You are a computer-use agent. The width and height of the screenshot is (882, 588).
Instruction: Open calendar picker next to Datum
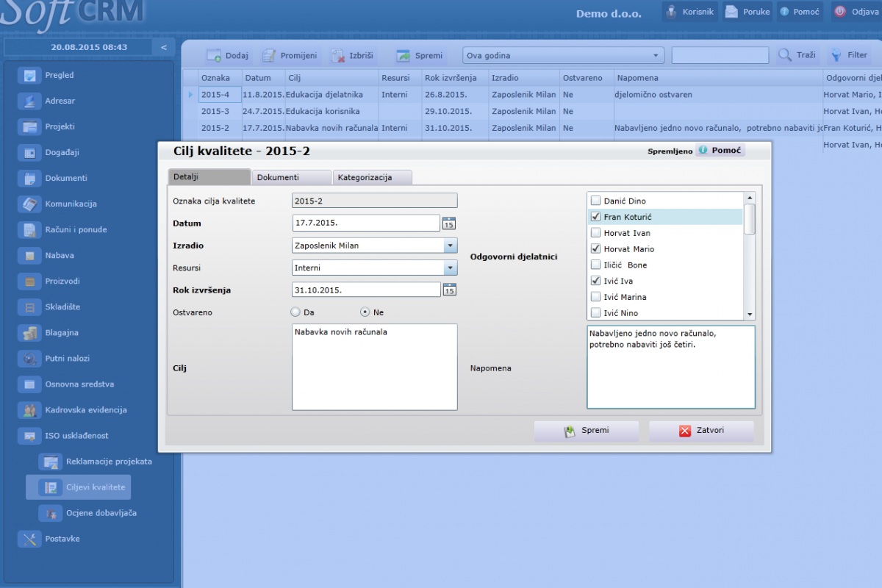pyautogui.click(x=449, y=223)
